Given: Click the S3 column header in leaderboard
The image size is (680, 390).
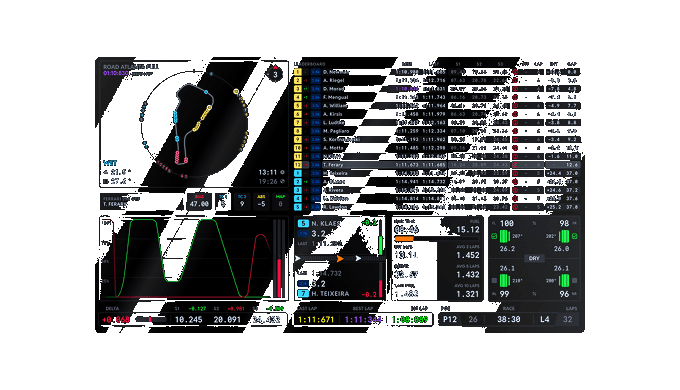Looking at the screenshot, I should [x=500, y=64].
